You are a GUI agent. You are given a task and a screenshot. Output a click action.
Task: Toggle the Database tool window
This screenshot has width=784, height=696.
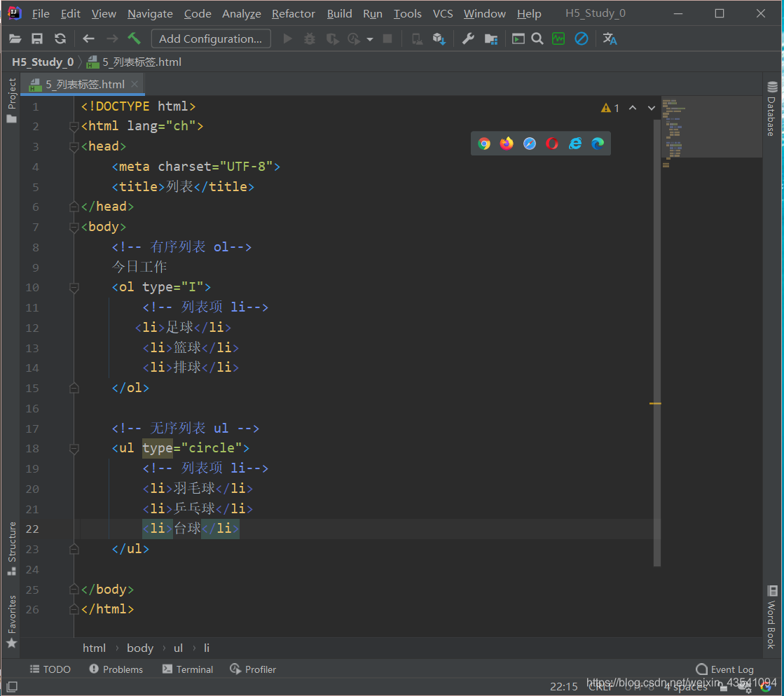click(771, 109)
